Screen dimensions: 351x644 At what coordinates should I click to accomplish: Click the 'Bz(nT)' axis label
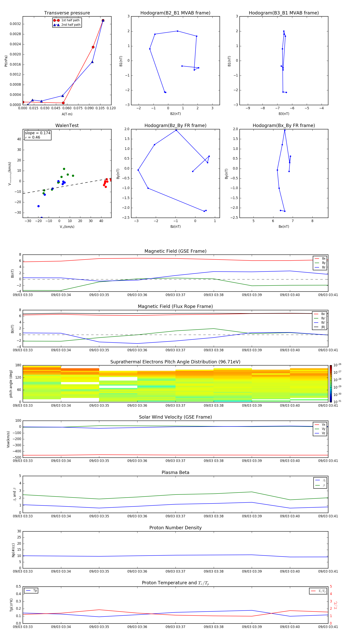(175, 227)
